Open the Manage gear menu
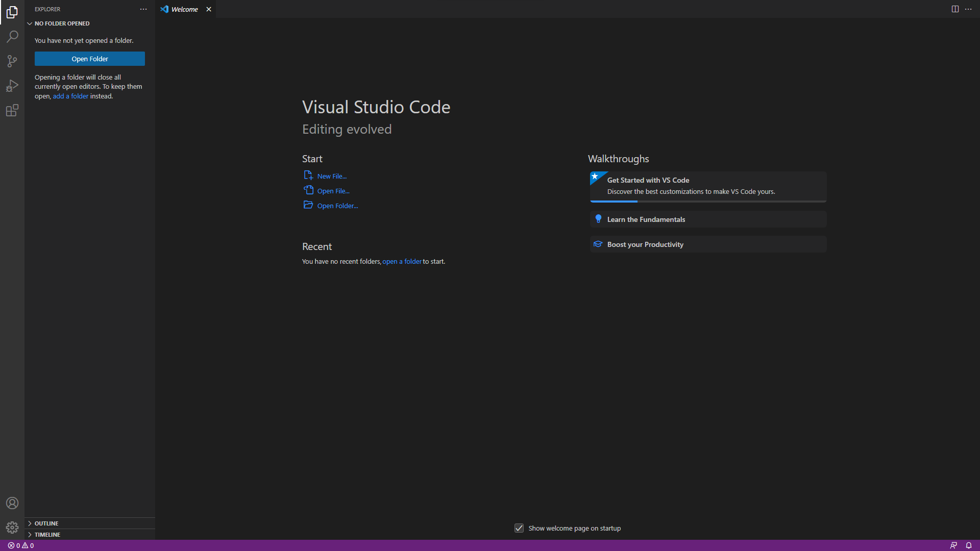The height and width of the screenshot is (551, 980). coord(12,528)
